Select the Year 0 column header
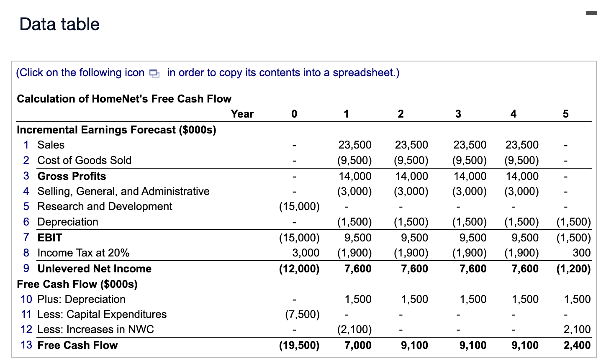This screenshot has width=606, height=364. (x=294, y=114)
